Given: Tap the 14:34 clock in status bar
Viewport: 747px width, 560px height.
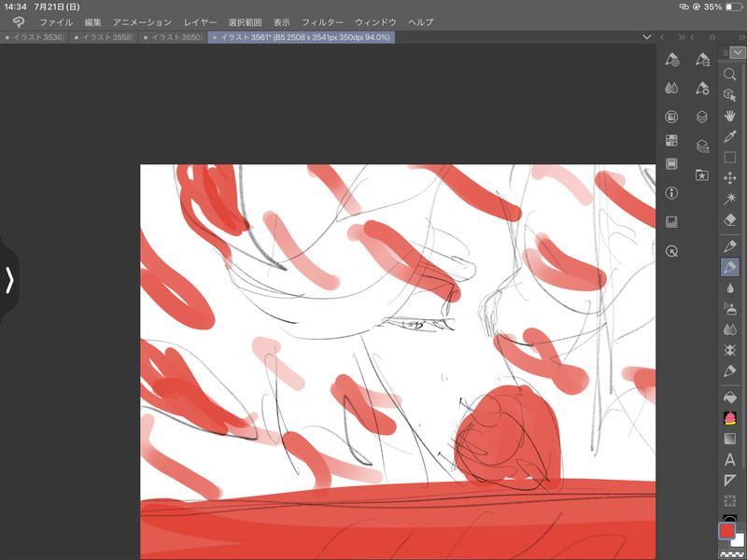Looking at the screenshot, I should [15, 7].
